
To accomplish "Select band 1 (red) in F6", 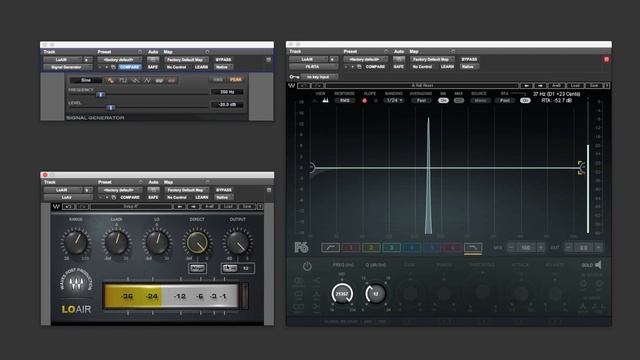I will (x=351, y=247).
